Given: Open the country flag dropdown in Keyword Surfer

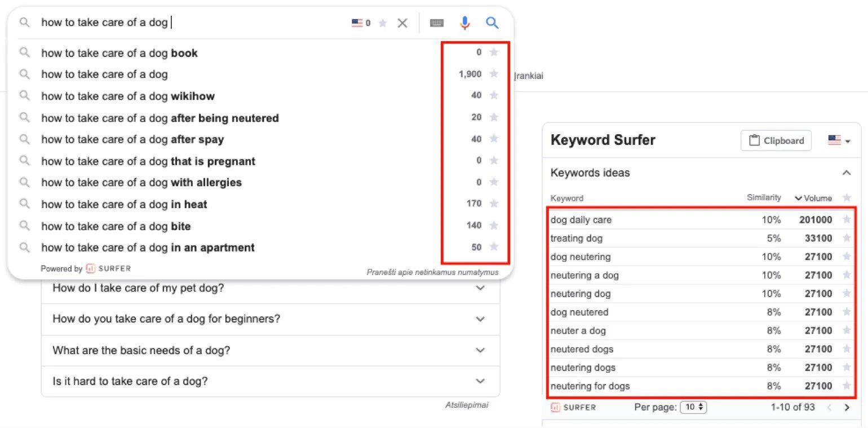Looking at the screenshot, I should (839, 141).
